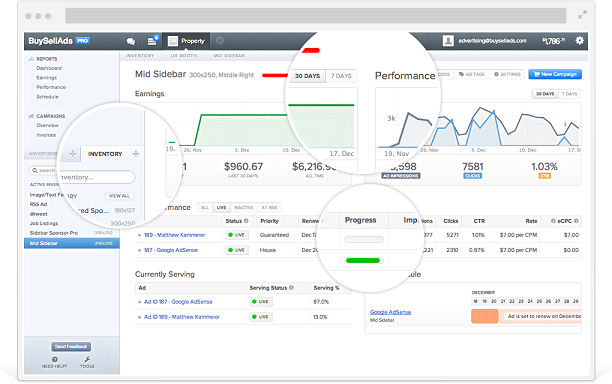Open the 187 - Google AdSense campaign link
This screenshot has width=612, height=384.
pos(171,250)
